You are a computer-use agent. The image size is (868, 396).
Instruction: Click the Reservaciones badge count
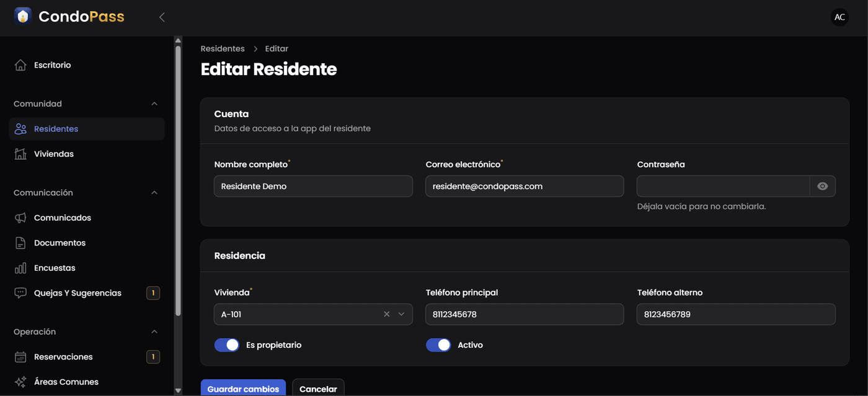(153, 357)
